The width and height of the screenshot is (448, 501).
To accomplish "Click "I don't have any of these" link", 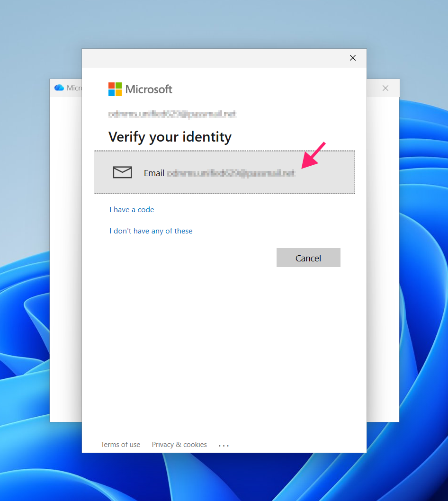I will (151, 231).
